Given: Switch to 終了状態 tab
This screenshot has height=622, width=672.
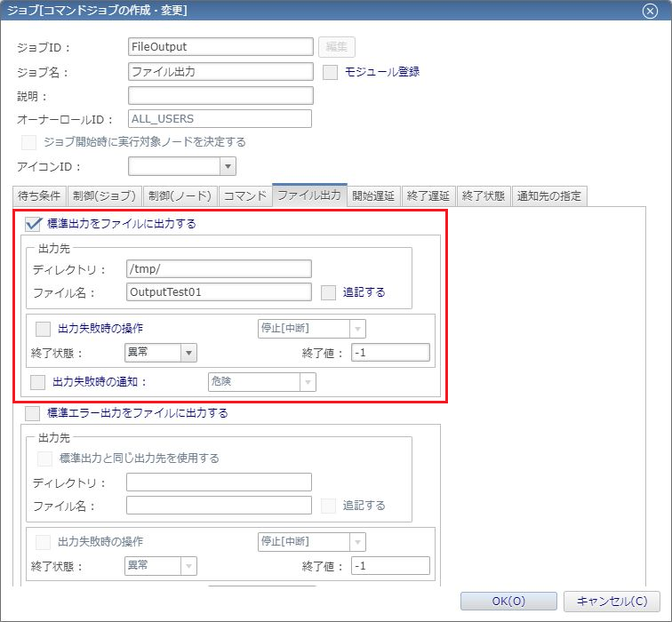Looking at the screenshot, I should pyautogui.click(x=484, y=196).
